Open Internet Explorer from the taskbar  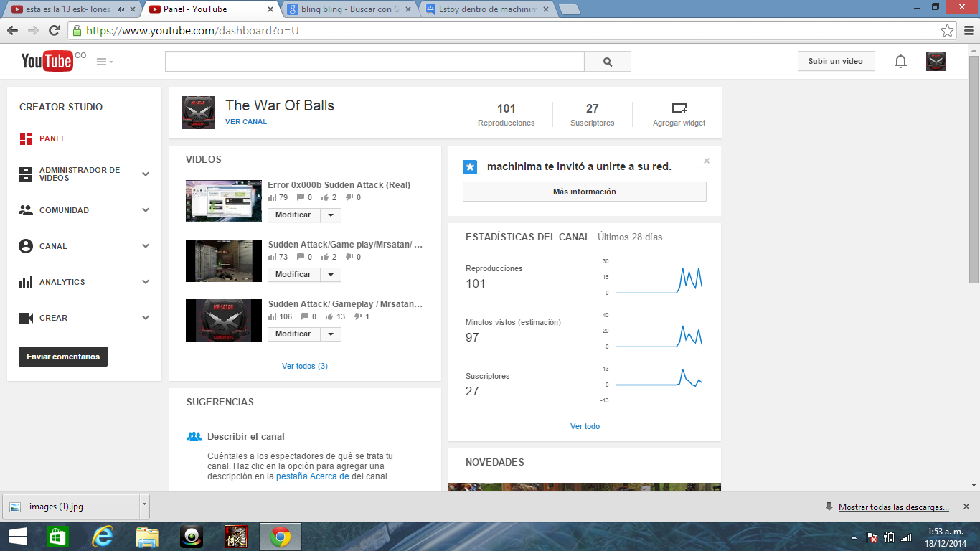(x=103, y=537)
